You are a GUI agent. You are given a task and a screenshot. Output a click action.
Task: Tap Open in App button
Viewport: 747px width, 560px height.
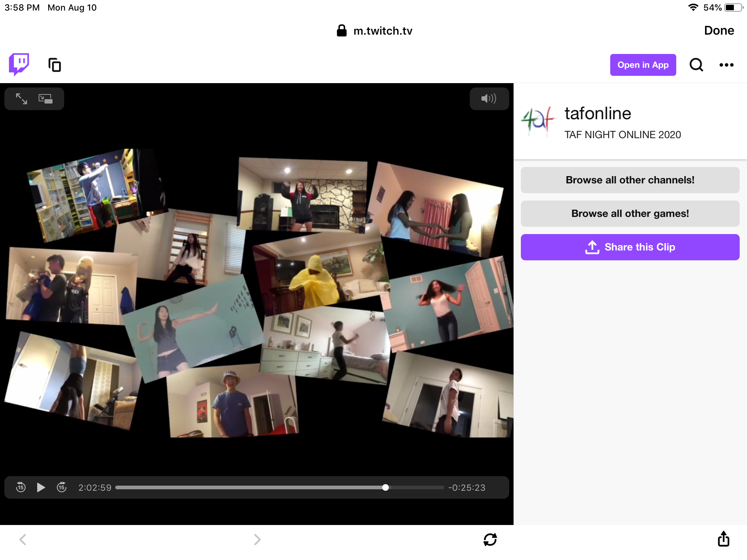pos(643,65)
